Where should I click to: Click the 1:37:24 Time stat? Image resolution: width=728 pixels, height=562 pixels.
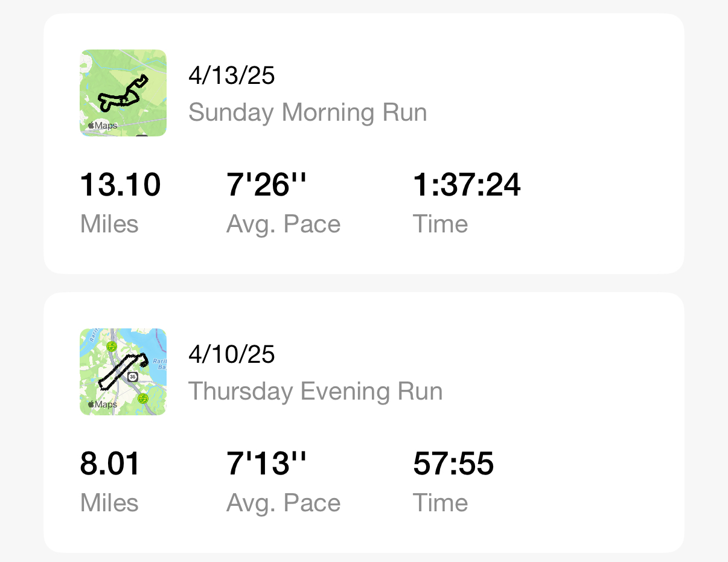click(467, 202)
